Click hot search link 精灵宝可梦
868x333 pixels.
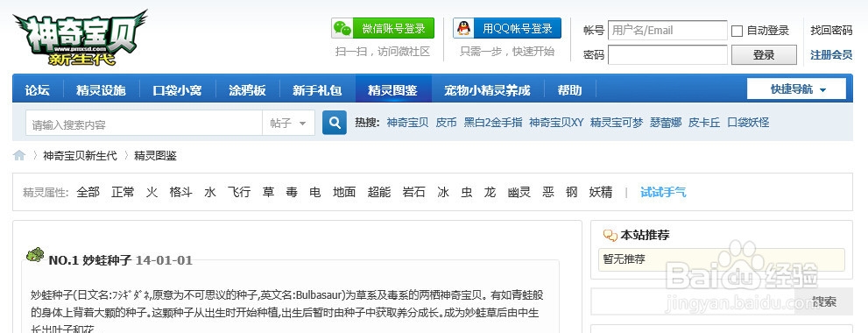(617, 123)
